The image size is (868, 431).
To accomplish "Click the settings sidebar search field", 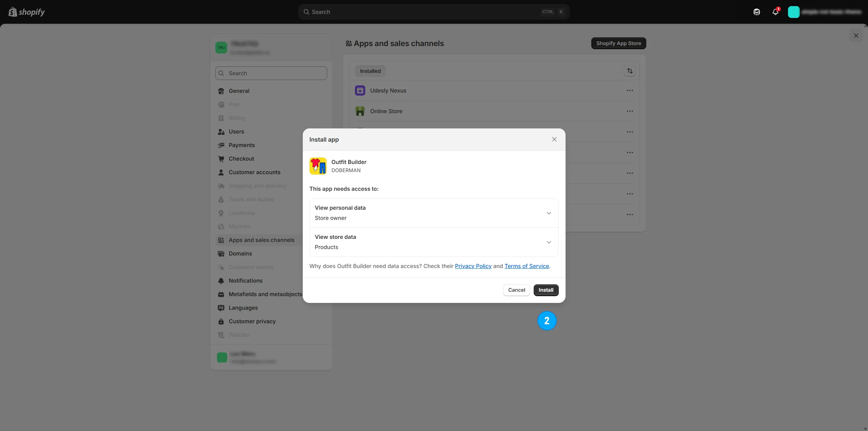I will (271, 73).
